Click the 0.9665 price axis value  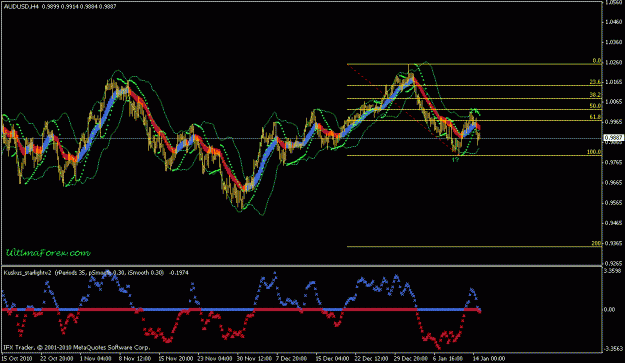click(x=614, y=182)
